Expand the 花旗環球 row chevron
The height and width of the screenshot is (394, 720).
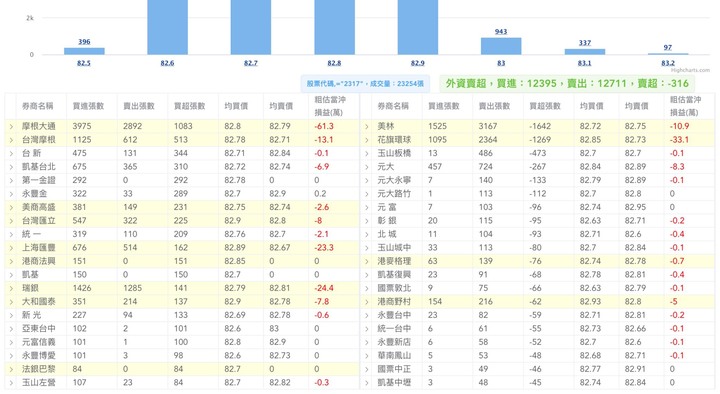coord(366,140)
